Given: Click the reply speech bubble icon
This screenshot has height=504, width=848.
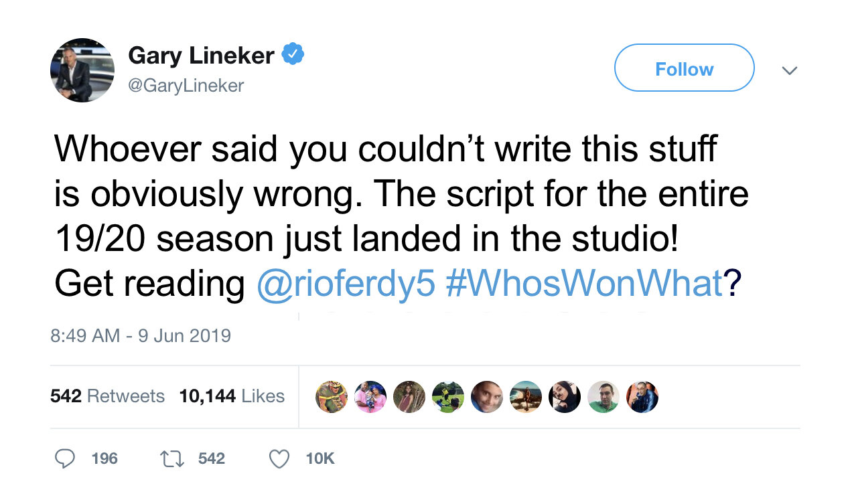Looking at the screenshot, I should [64, 458].
